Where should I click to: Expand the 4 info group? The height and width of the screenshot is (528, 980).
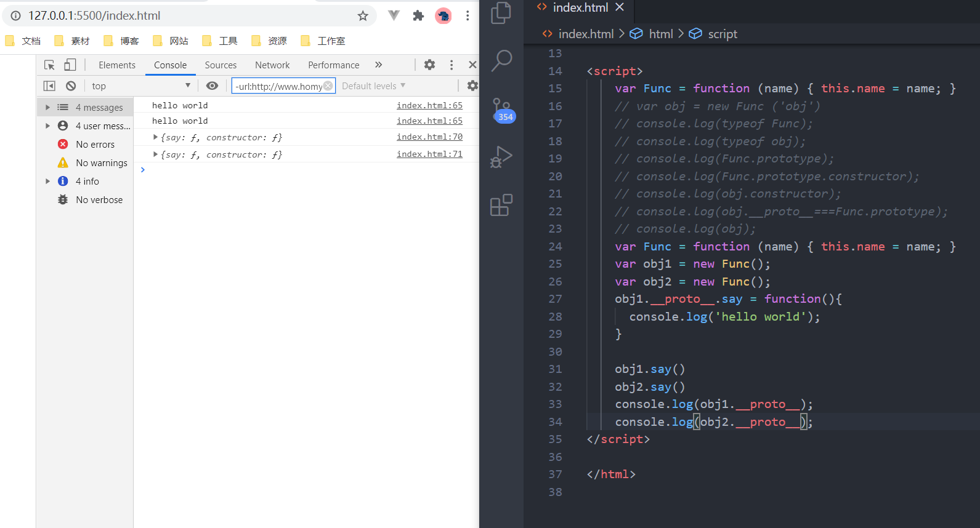pos(47,181)
